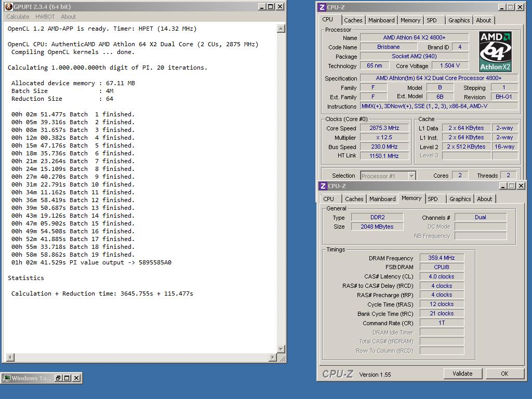The height and width of the screenshot is (399, 532).
Task: Click GPUPI horizontal scrollbar left arrow
Action: pyautogui.click(x=10, y=357)
